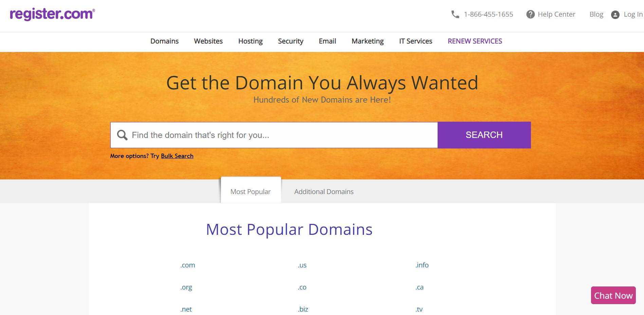Viewport: 644px width, 315px height.
Task: Open the Domains menu
Action: click(x=164, y=41)
